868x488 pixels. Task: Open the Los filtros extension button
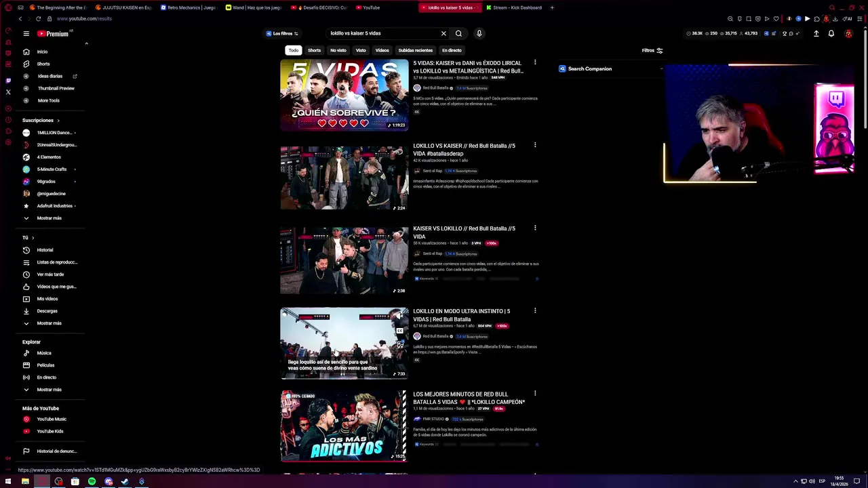point(282,33)
